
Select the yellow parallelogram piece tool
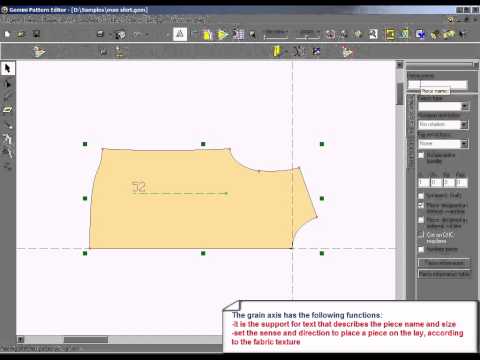click(7, 109)
